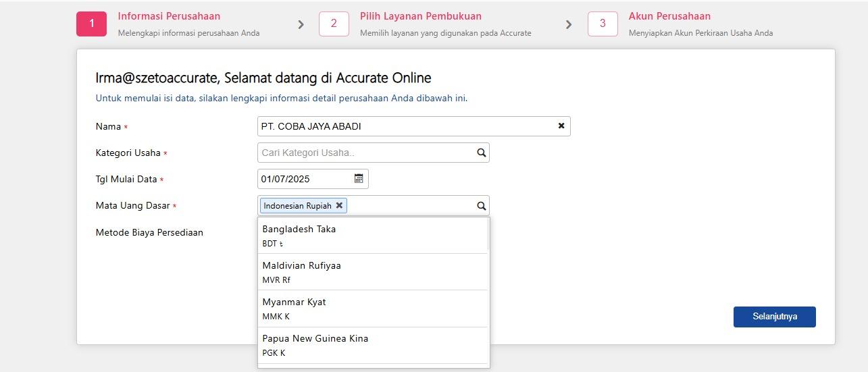Image resolution: width=868 pixels, height=372 pixels.
Task: Select the Papua New Guinea Kina option
Action: click(372, 345)
